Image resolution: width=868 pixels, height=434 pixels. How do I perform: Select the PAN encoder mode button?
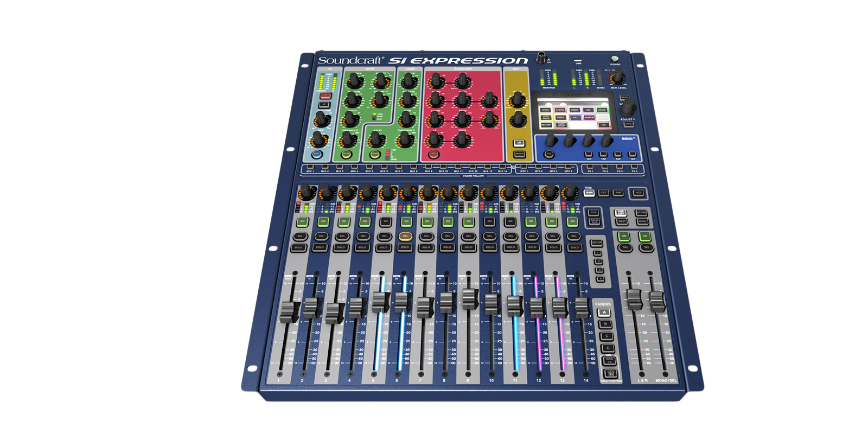tap(618, 193)
